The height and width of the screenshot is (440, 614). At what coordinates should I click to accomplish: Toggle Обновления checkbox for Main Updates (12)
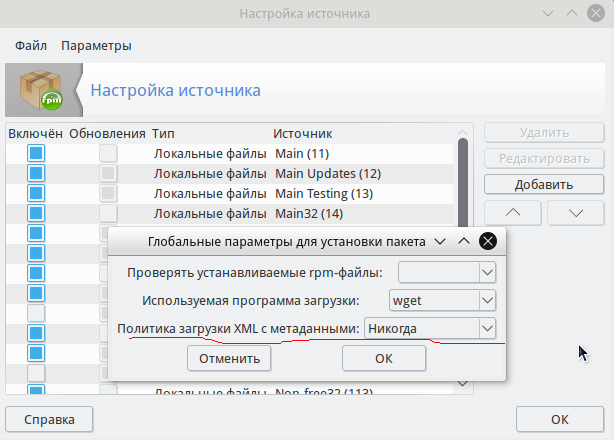[x=108, y=173]
